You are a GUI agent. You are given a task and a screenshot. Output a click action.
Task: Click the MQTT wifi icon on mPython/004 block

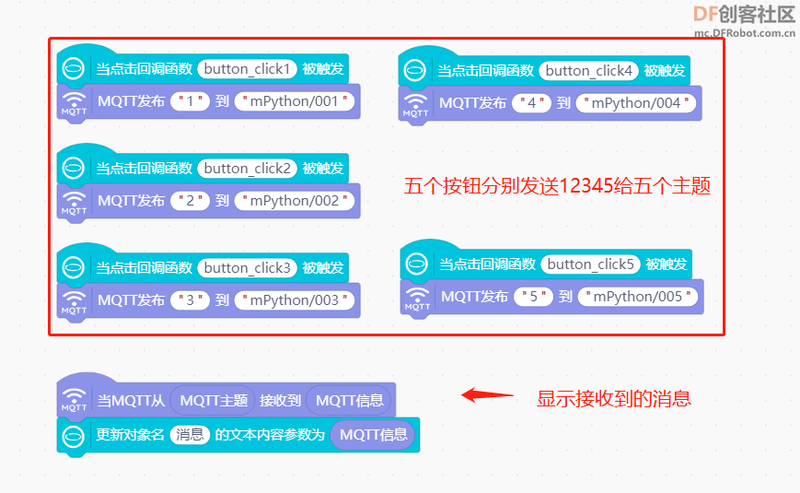415,105
